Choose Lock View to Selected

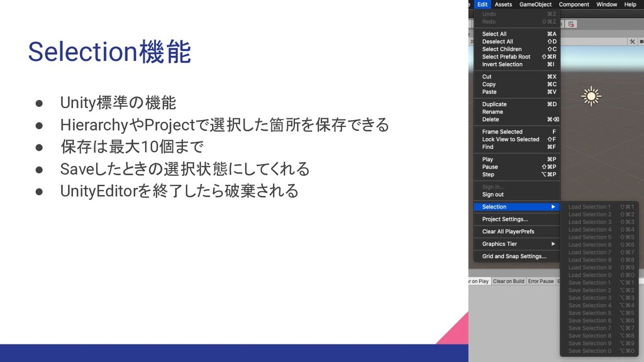(518, 139)
